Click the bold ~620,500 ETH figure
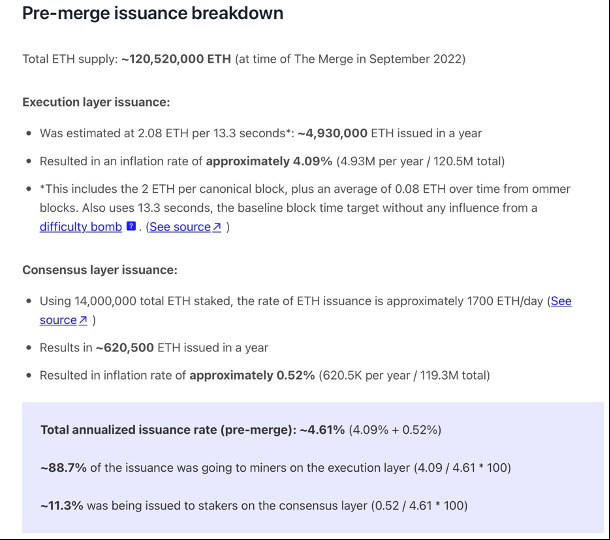This screenshot has width=610, height=540. point(125,347)
